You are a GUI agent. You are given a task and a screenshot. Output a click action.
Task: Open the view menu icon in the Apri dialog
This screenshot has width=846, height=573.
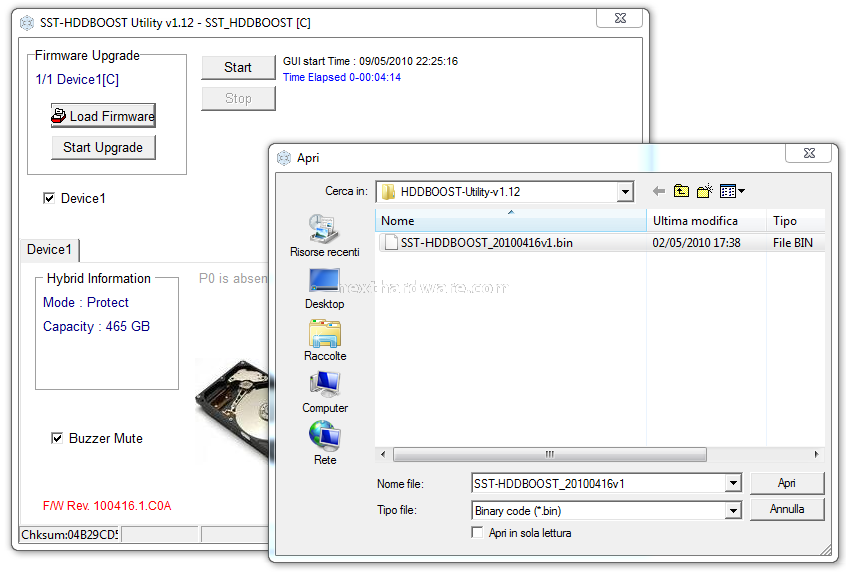tap(732, 191)
